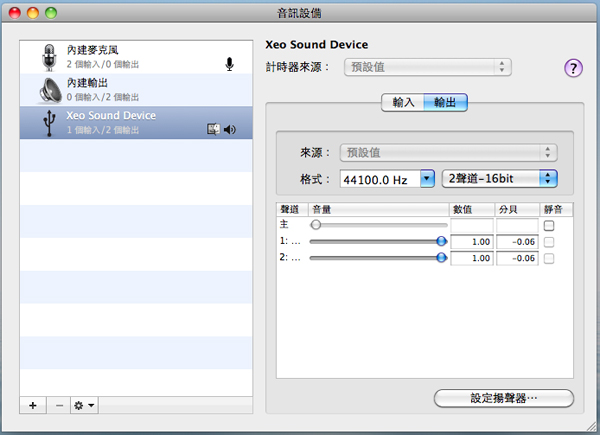Toggle the master channel (主) mute checkbox
600x435 pixels.
pos(548,226)
